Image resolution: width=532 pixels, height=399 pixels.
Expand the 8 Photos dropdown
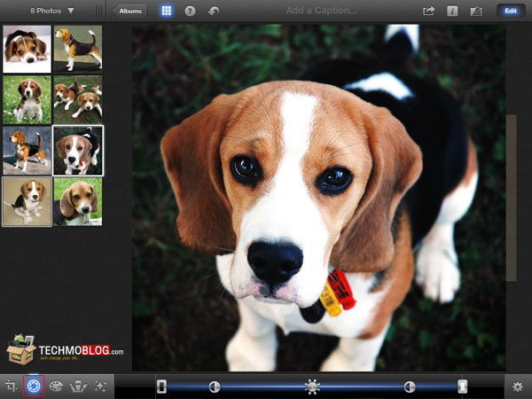coord(52,11)
